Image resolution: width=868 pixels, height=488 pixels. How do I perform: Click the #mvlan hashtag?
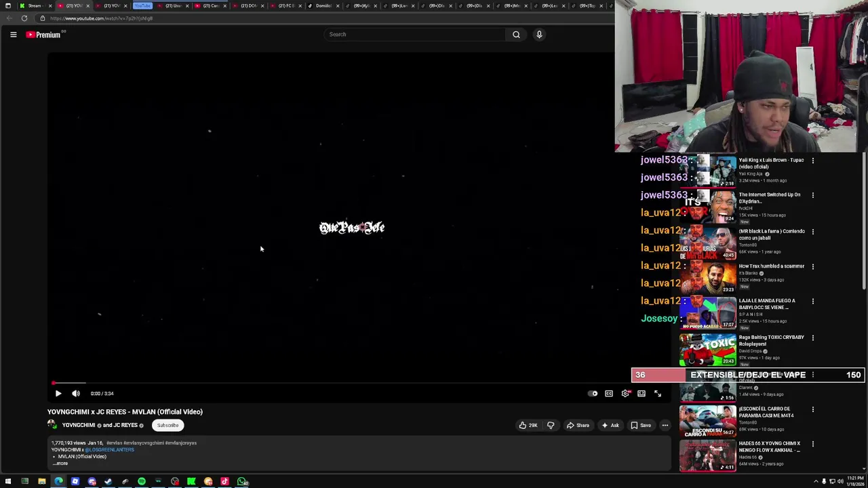113,443
